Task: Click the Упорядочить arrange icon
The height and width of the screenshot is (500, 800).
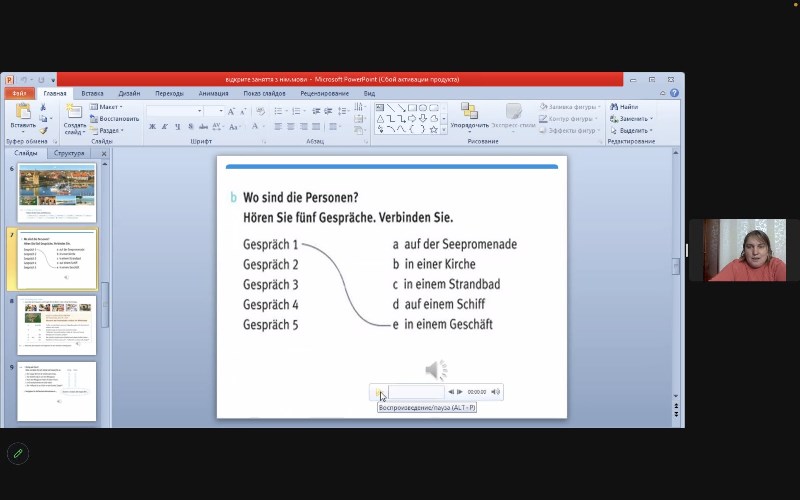Action: click(469, 114)
